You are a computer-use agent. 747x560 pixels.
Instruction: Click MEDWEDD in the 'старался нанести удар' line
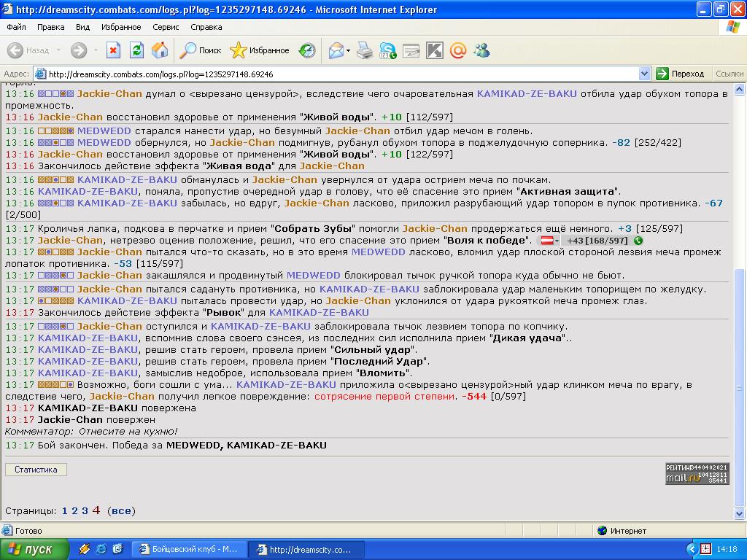(x=104, y=131)
